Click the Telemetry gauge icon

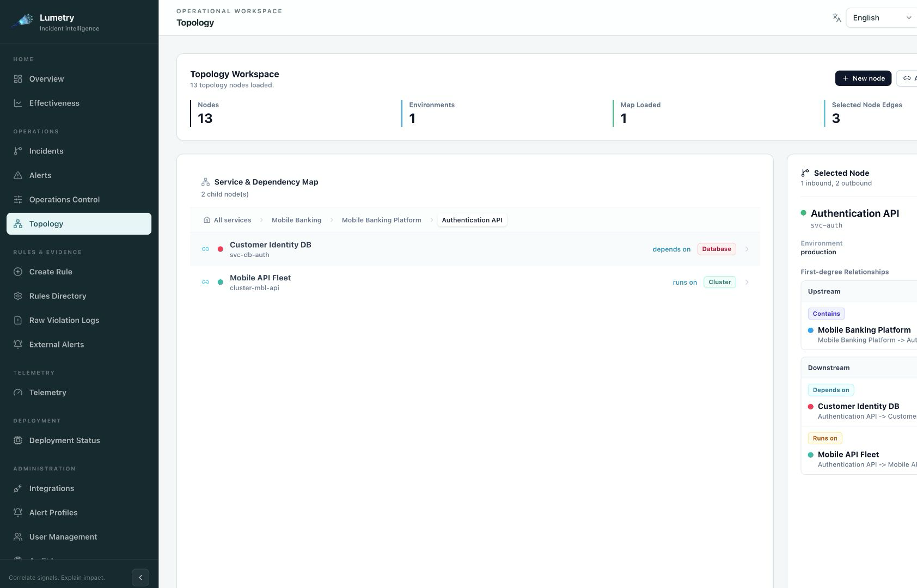tap(18, 393)
